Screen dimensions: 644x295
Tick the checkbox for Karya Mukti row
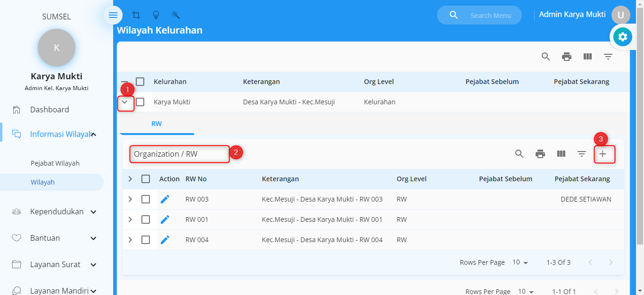(140, 102)
